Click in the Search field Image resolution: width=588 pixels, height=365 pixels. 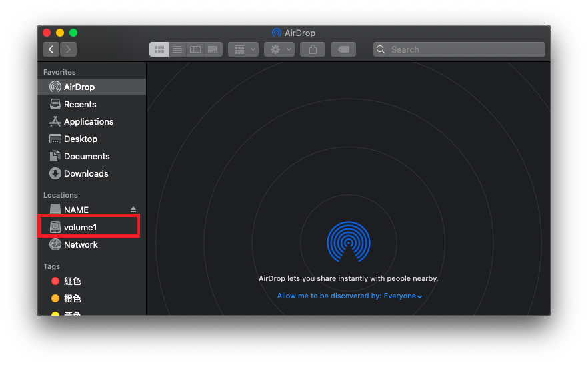coord(459,49)
